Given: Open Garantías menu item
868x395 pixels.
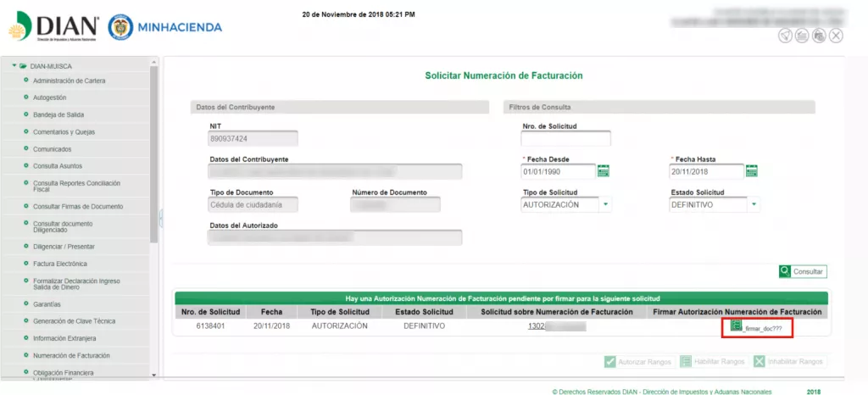Looking at the screenshot, I should [x=47, y=304].
